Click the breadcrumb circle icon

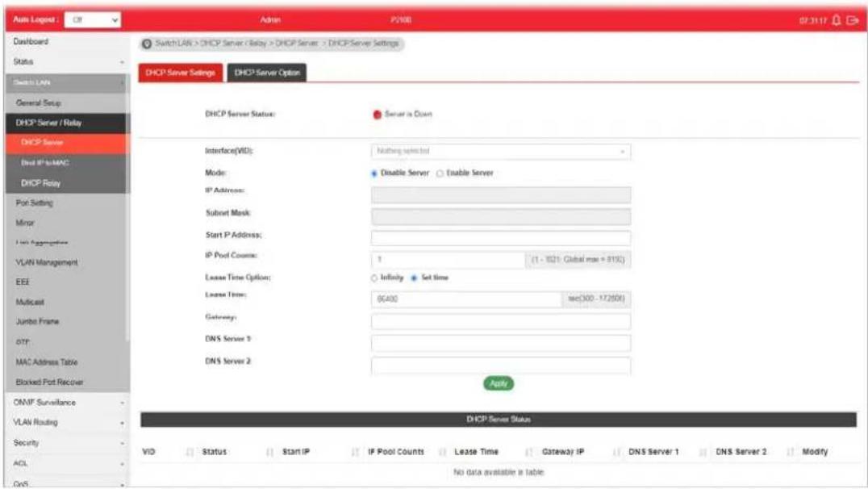point(147,44)
